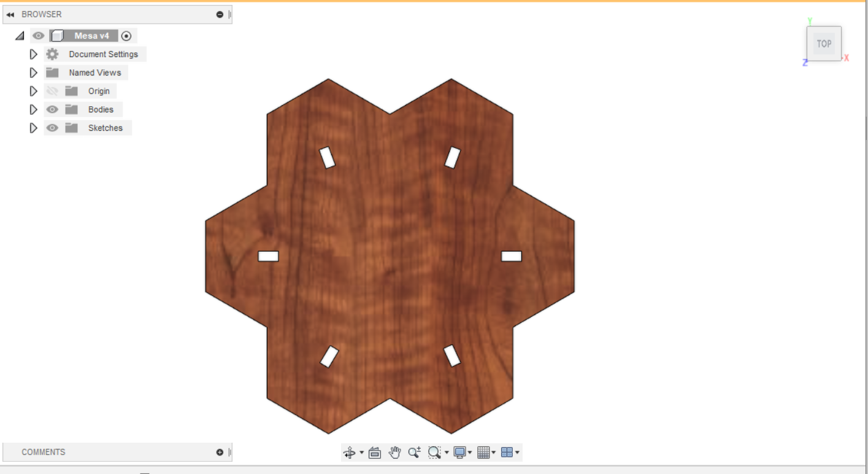868x474 pixels.
Task: Select Document Settings in the browser tree
Action: click(104, 54)
